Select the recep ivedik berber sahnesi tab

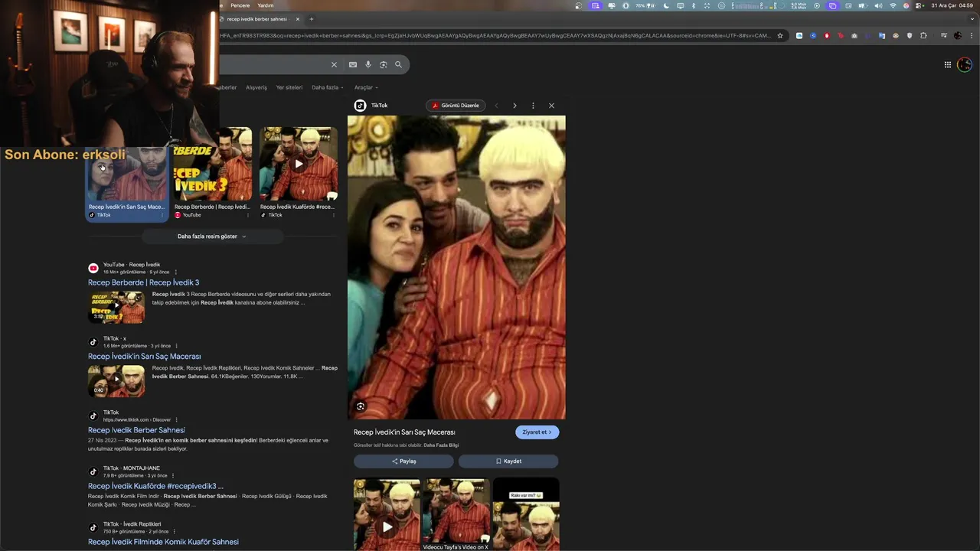point(257,19)
